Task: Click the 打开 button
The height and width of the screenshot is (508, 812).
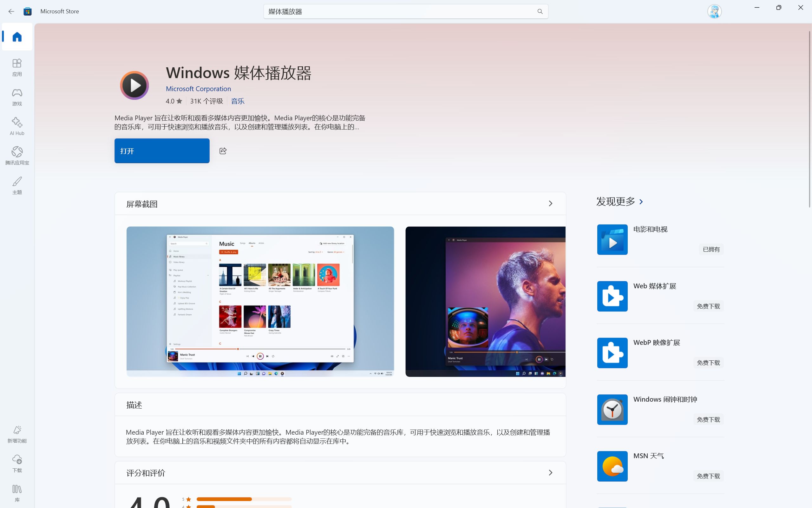Action: (162, 151)
